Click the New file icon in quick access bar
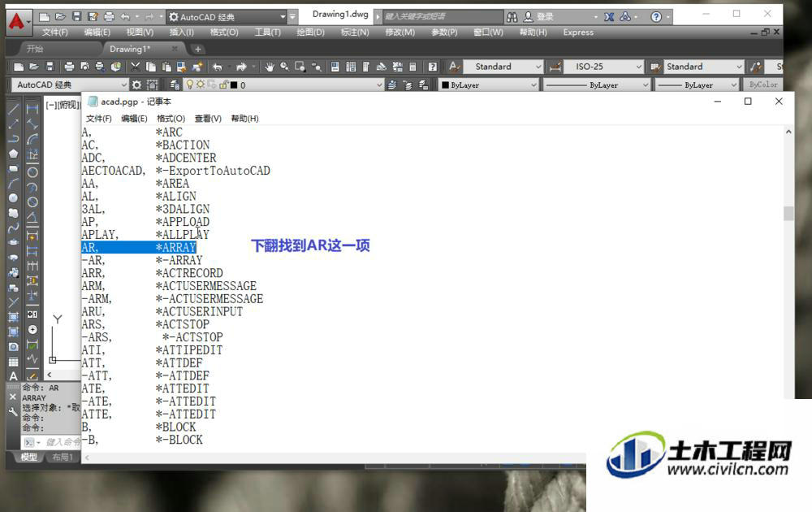The height and width of the screenshot is (512, 812). 45,17
